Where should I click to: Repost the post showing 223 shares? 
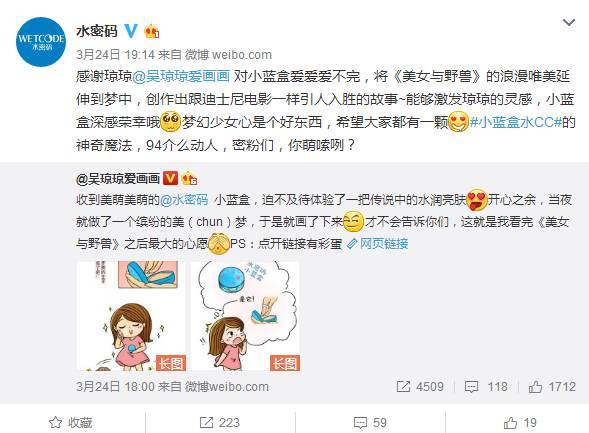point(220,423)
